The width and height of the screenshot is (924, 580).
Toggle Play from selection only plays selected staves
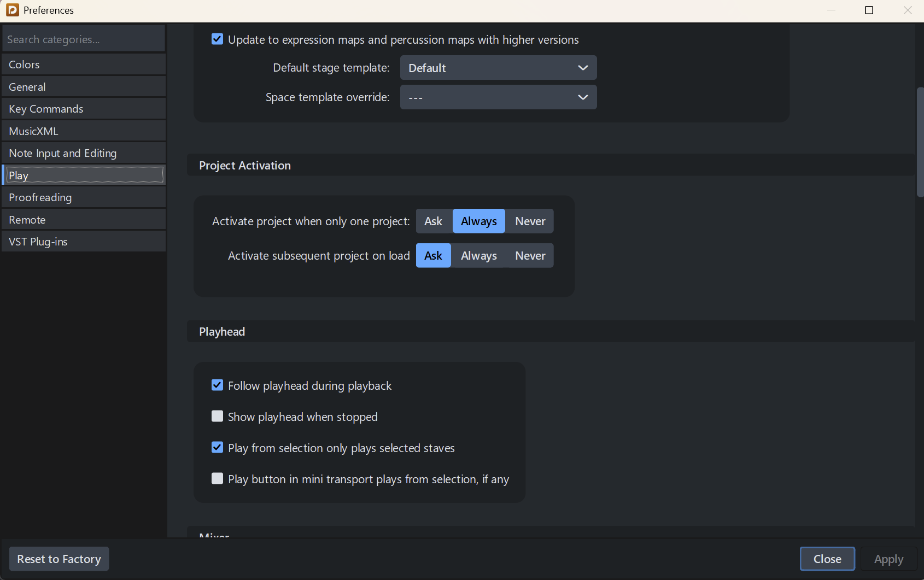pyautogui.click(x=217, y=448)
